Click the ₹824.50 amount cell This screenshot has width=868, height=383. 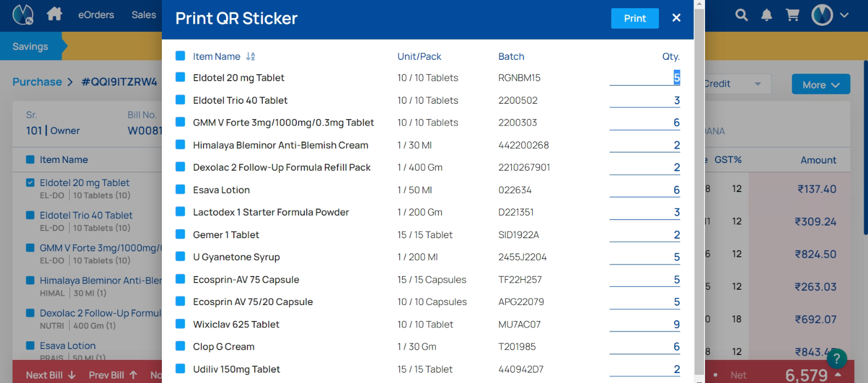coord(815,254)
